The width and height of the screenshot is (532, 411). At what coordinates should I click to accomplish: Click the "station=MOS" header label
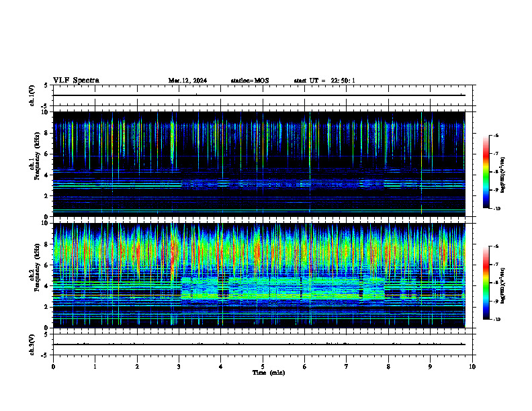tap(250, 81)
